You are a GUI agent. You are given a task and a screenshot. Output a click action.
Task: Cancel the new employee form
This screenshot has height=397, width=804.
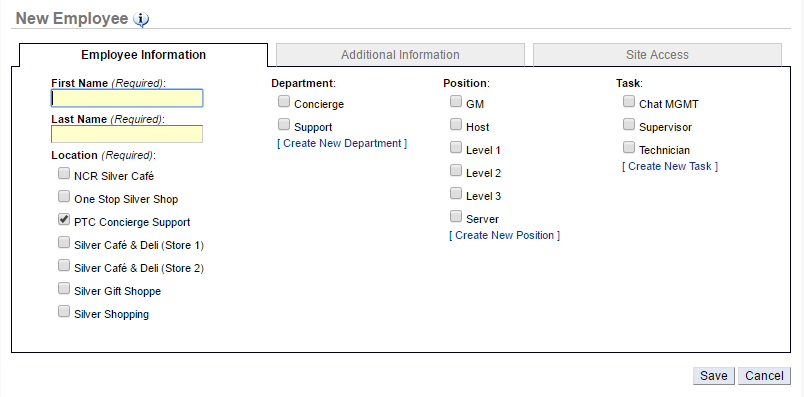[x=764, y=376]
